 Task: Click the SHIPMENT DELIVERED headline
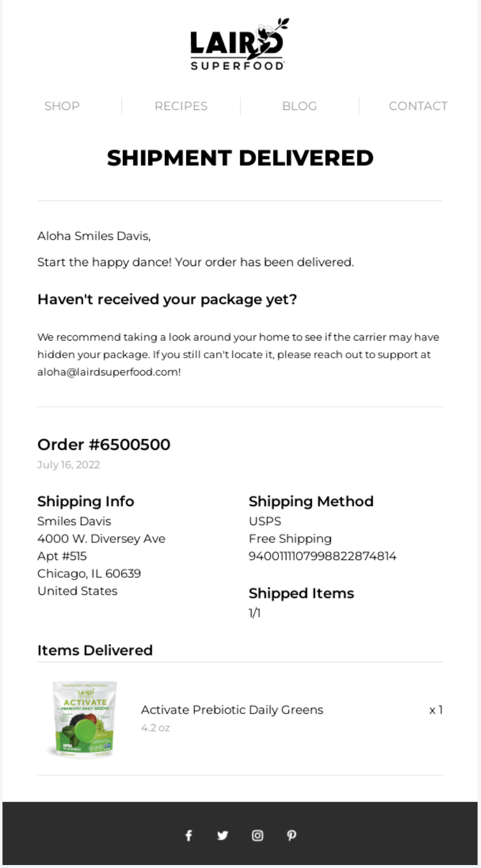tap(240, 158)
